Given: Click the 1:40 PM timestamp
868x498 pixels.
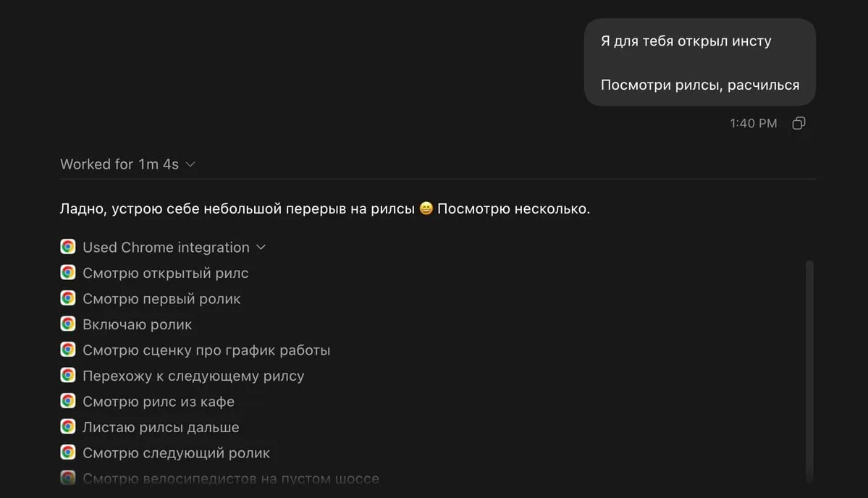Looking at the screenshot, I should 754,123.
